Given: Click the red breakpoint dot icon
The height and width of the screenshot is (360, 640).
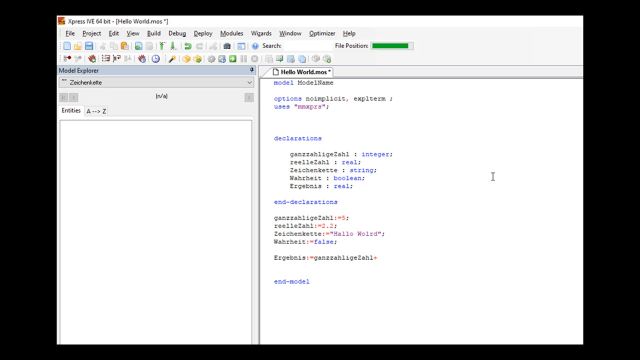Looking at the screenshot, I should point(67,59).
